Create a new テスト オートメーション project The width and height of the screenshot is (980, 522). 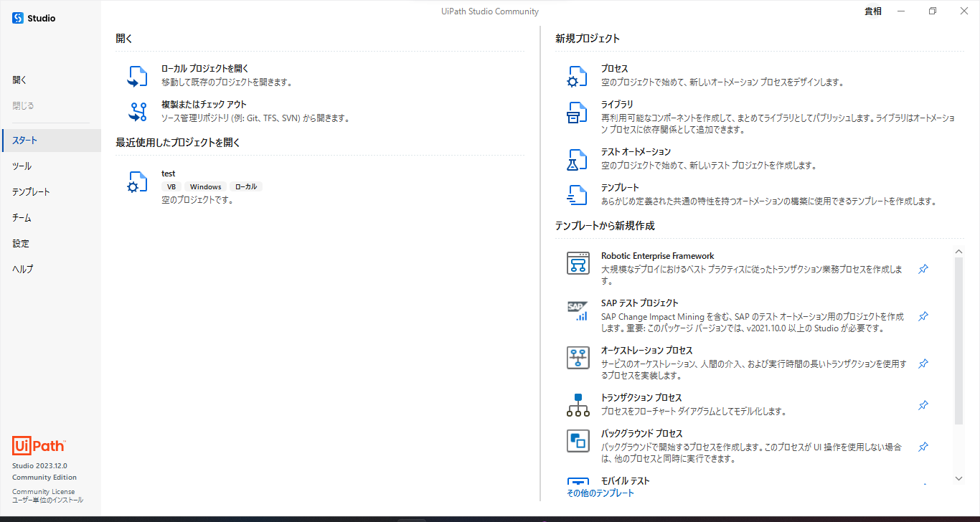(636, 152)
